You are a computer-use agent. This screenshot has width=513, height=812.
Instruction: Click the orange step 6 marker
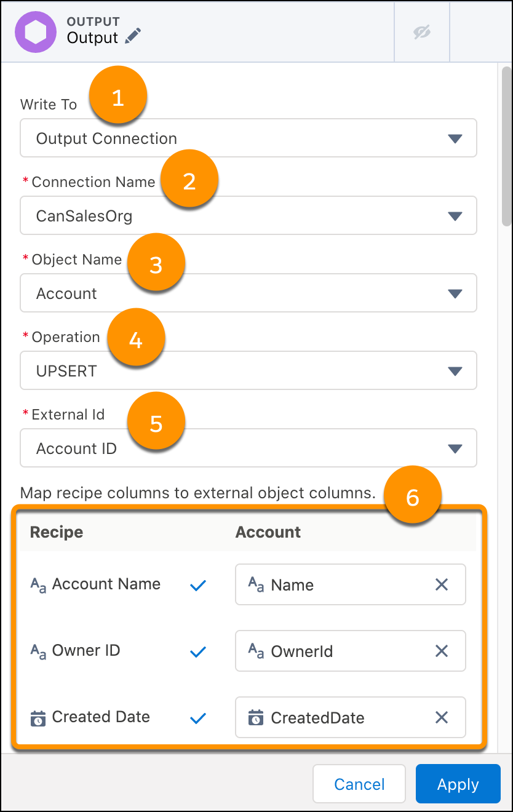pos(413,495)
